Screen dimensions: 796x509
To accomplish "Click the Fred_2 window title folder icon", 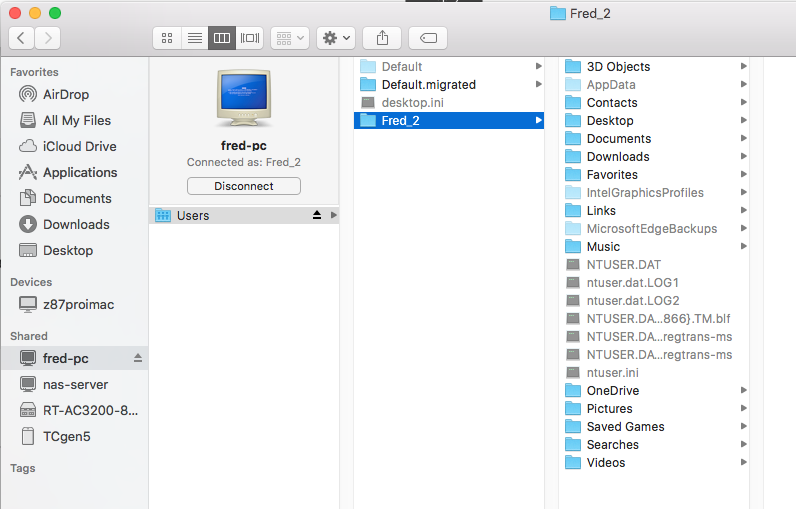I will coord(557,13).
